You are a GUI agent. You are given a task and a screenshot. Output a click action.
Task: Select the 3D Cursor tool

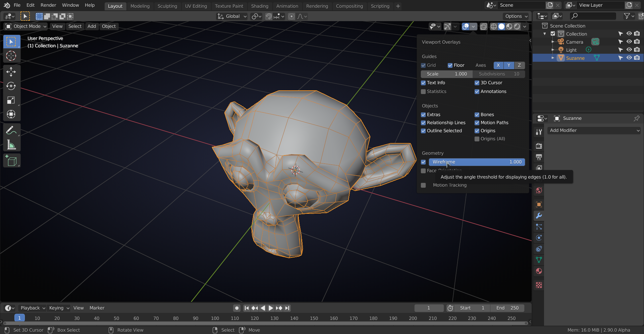(11, 56)
